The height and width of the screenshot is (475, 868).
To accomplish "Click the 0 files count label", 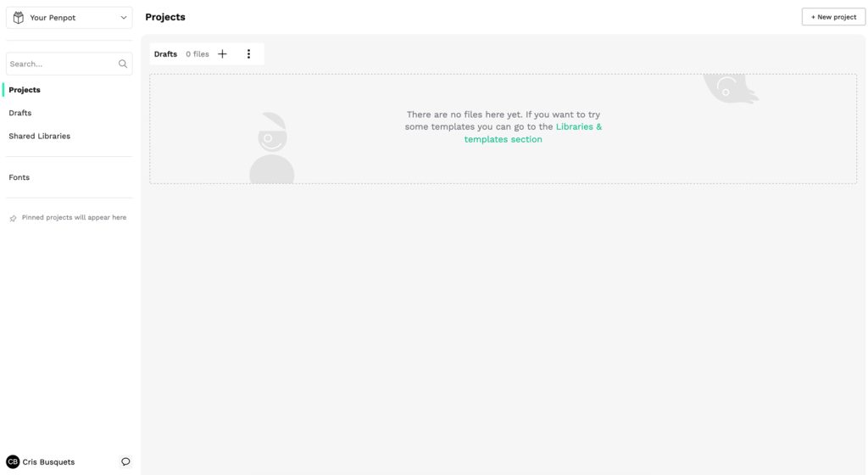I will 198,54.
